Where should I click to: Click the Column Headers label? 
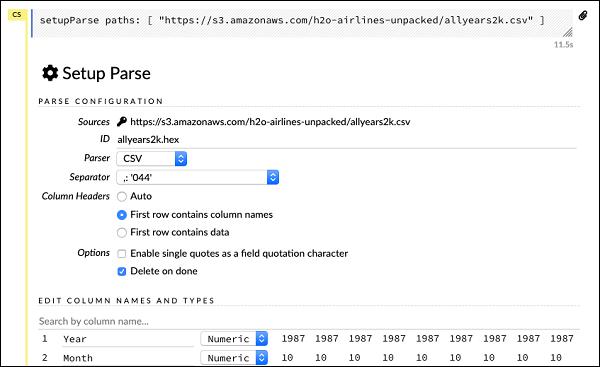coord(75,196)
